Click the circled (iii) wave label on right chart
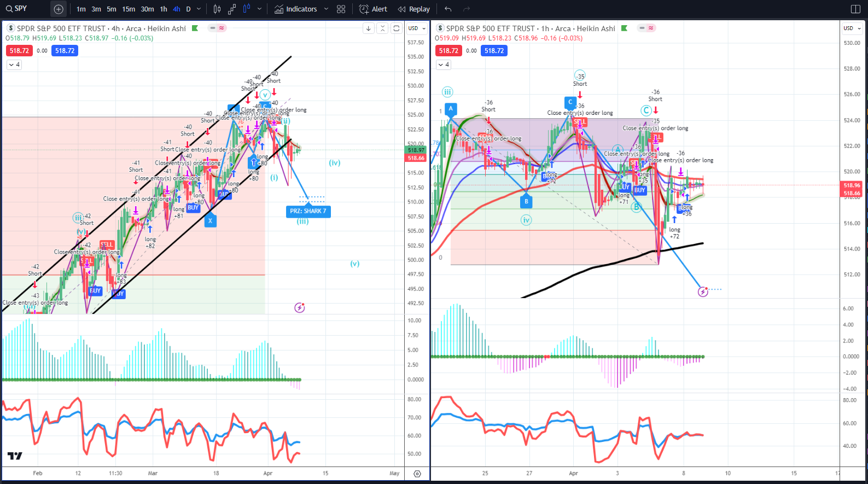This screenshot has width=868, height=484. pos(447,92)
